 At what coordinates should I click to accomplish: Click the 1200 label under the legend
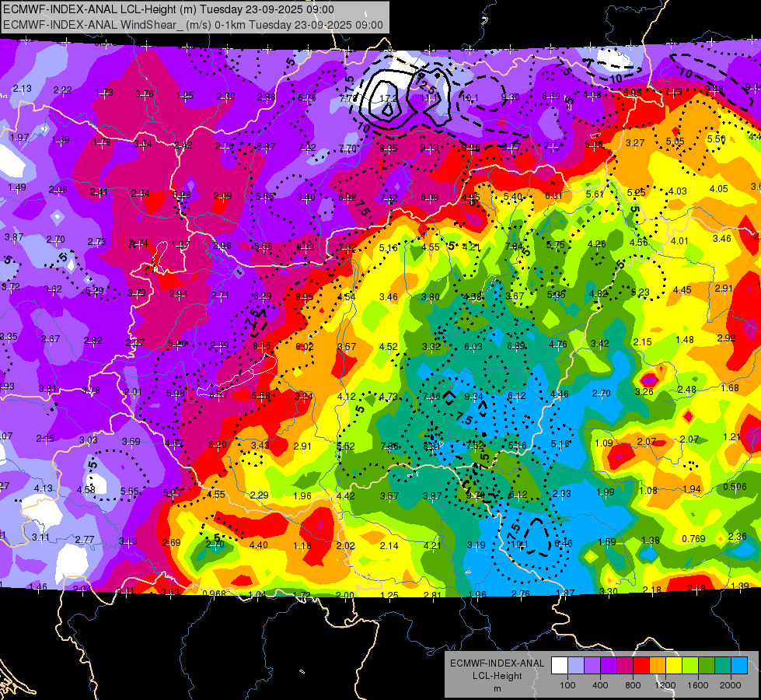coord(665,685)
